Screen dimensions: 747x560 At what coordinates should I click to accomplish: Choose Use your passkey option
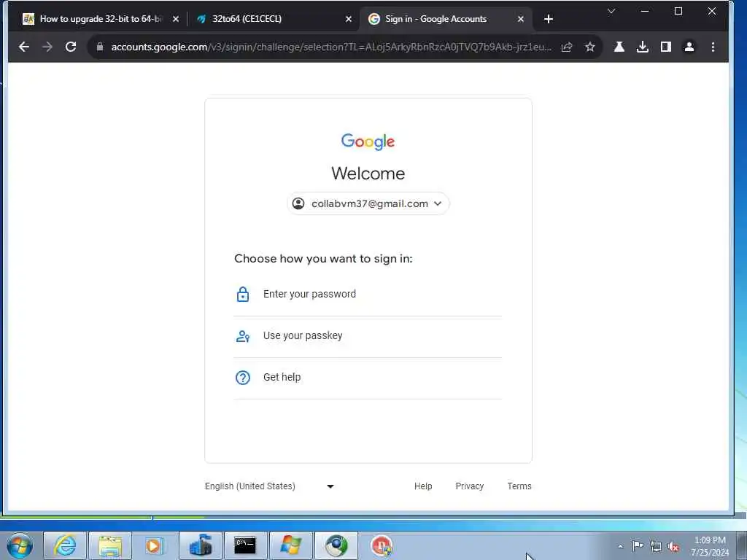click(x=368, y=335)
